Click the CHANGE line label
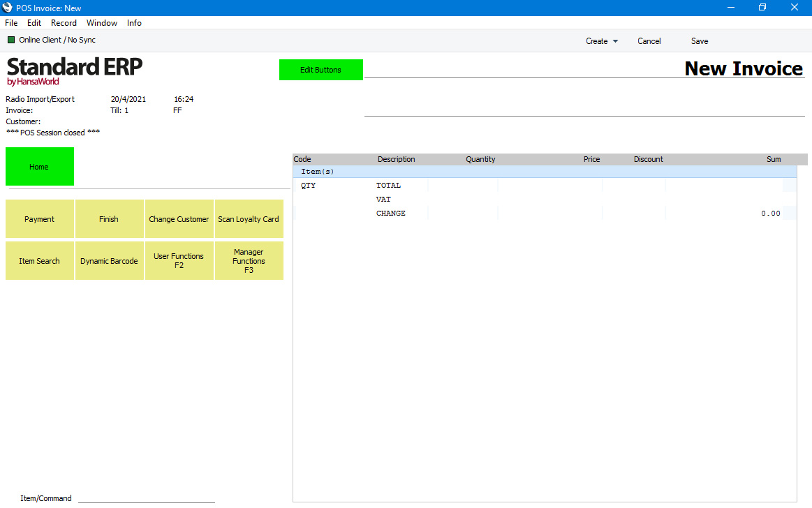 [x=391, y=213]
